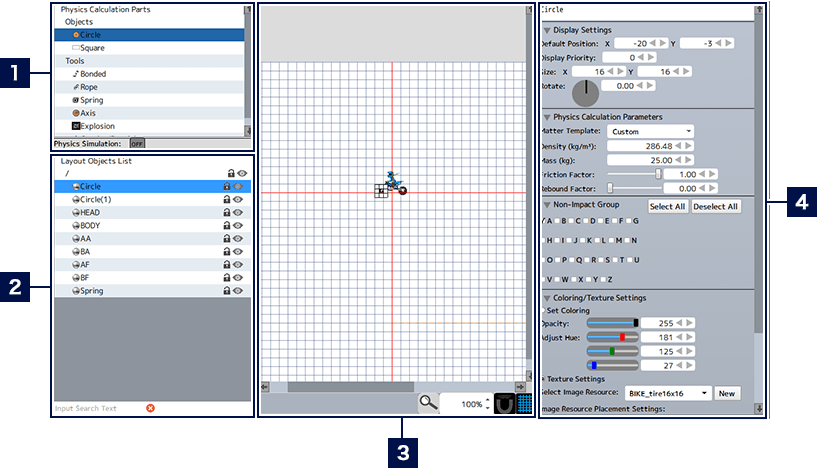Click Deselect All for Non-Impact Group

click(x=715, y=207)
